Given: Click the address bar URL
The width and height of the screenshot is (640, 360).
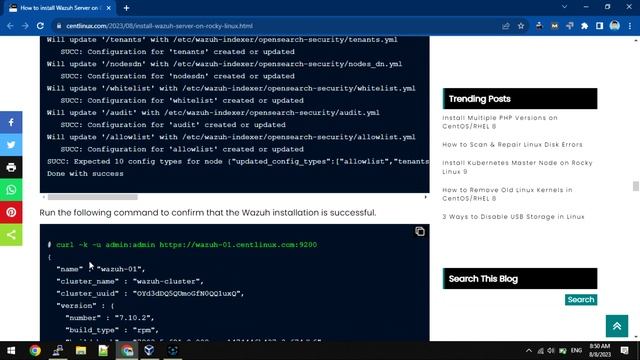Looking at the screenshot, I should [159, 26].
